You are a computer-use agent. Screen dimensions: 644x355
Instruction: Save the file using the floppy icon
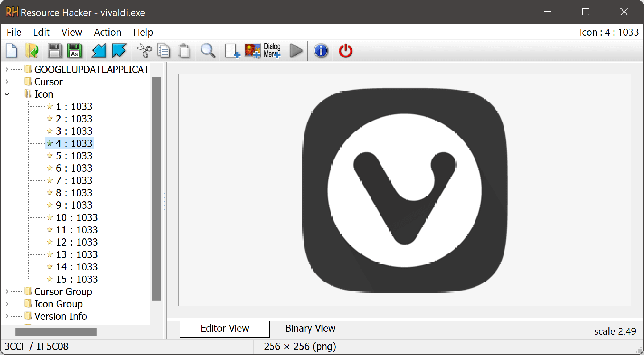pos(55,51)
